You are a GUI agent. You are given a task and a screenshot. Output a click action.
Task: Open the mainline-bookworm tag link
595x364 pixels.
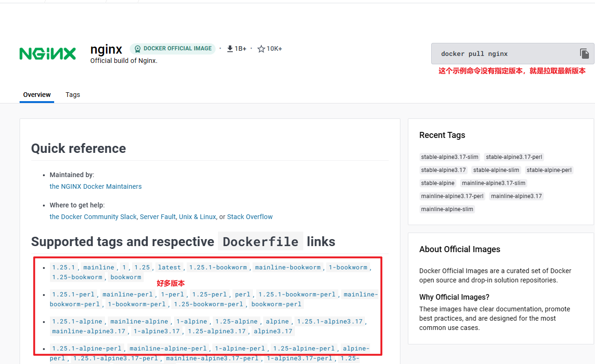click(x=288, y=268)
